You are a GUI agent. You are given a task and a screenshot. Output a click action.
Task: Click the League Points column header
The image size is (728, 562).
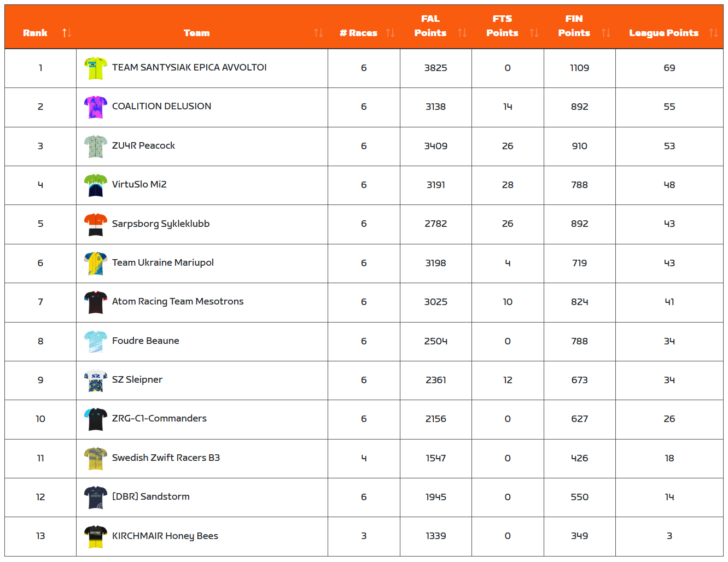663,33
